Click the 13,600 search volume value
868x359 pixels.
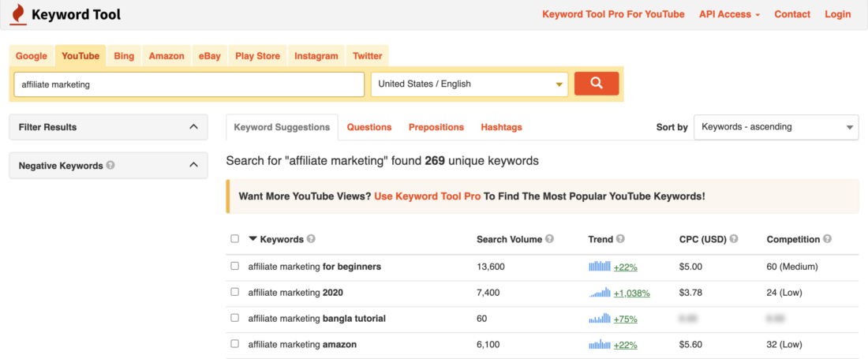click(491, 267)
